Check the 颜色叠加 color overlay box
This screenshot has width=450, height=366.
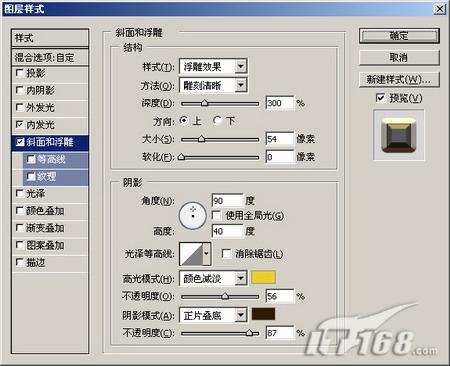pyautogui.click(x=19, y=211)
